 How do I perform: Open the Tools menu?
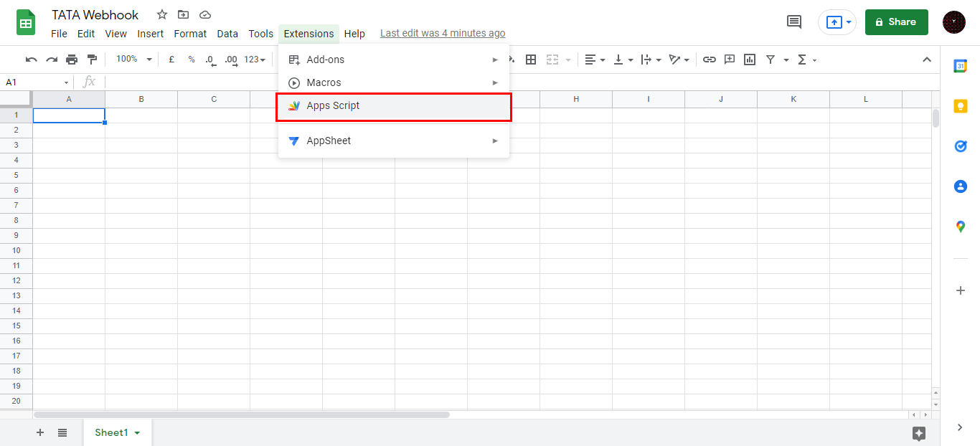tap(261, 34)
